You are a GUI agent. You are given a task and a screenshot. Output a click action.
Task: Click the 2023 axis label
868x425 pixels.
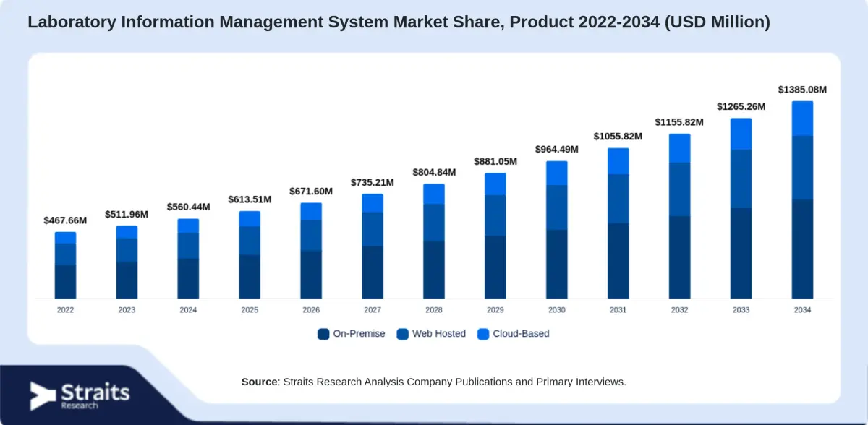(x=127, y=309)
